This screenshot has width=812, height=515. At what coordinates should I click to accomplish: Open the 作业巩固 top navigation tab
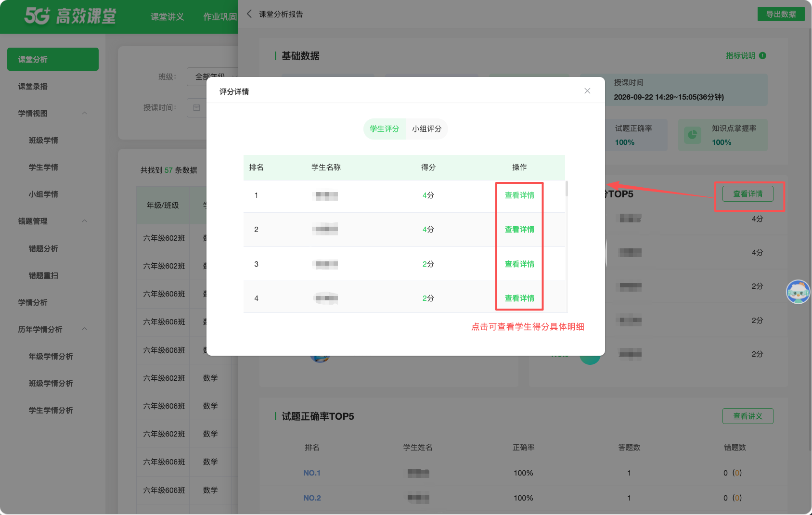(x=220, y=17)
